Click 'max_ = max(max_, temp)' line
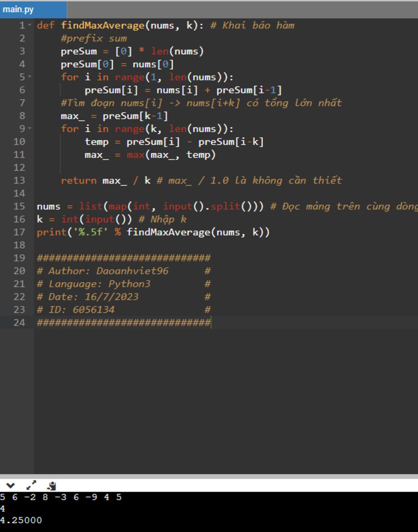 point(150,155)
